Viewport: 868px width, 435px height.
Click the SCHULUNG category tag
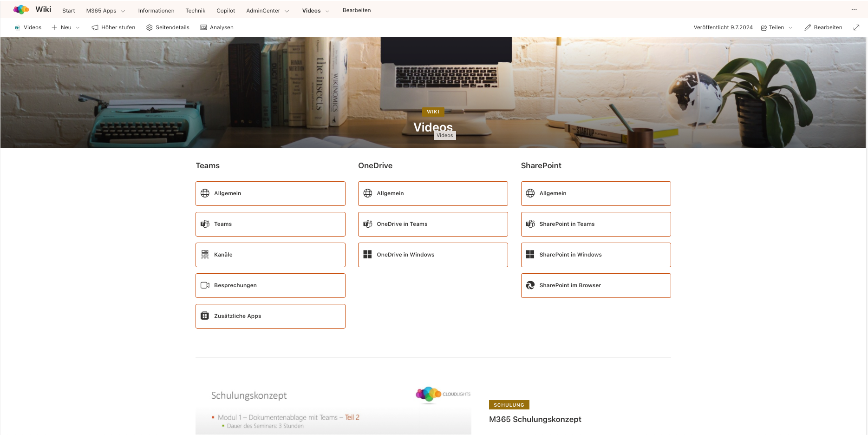(x=509, y=405)
